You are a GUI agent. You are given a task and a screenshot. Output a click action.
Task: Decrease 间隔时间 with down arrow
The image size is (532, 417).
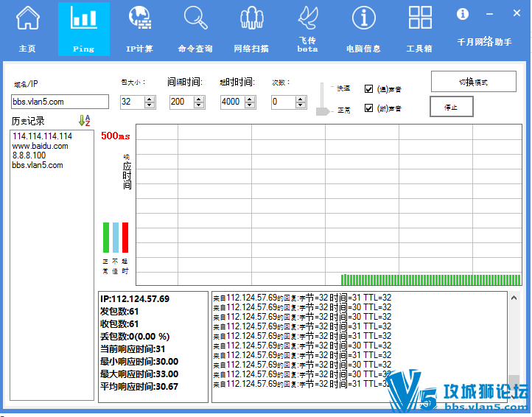pyautogui.click(x=199, y=105)
